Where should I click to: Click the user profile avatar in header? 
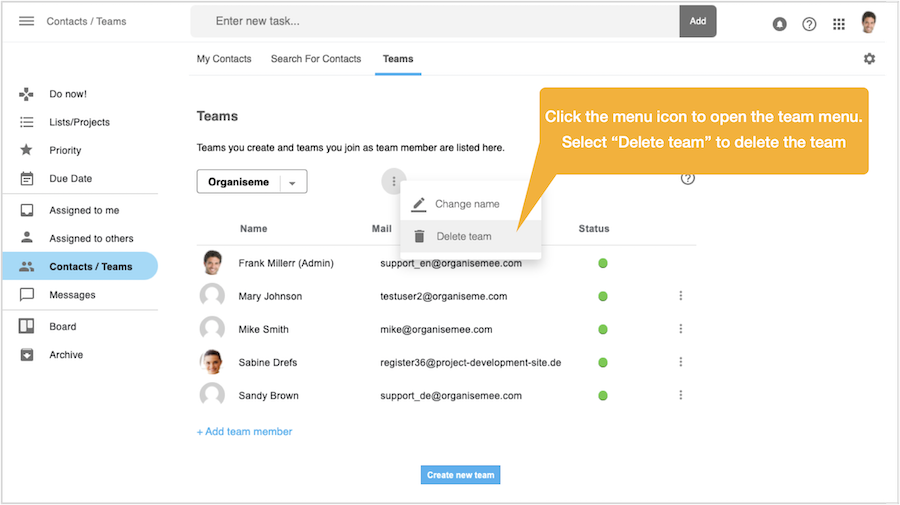pyautogui.click(x=869, y=22)
